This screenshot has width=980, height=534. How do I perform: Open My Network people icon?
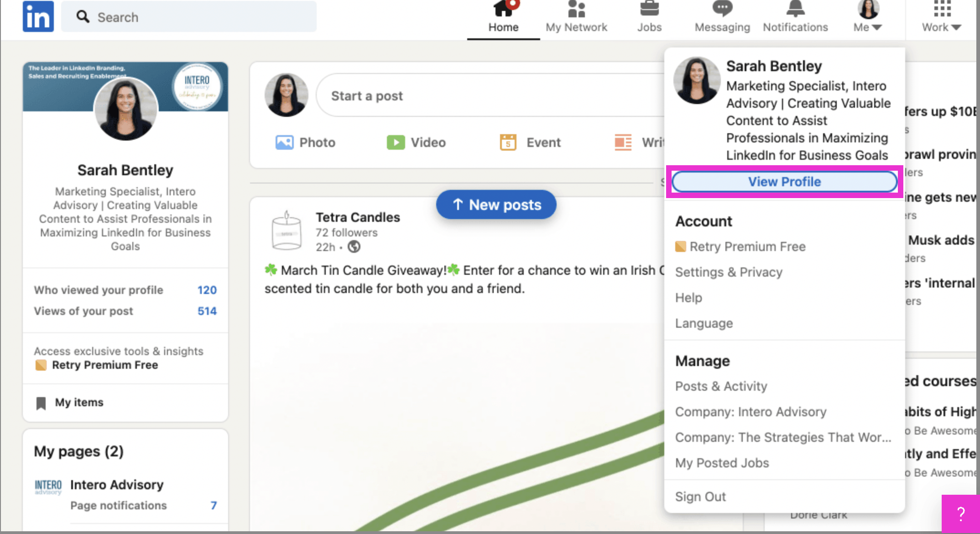[x=576, y=8]
